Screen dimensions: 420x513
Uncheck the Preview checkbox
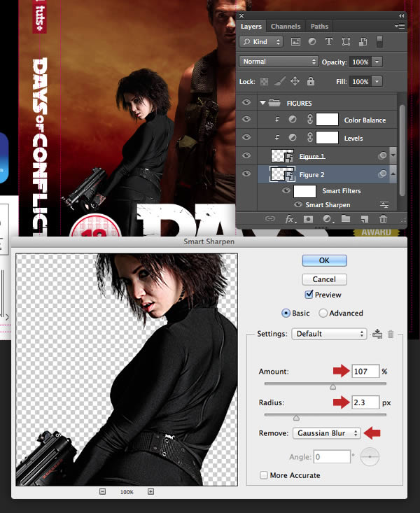point(309,294)
